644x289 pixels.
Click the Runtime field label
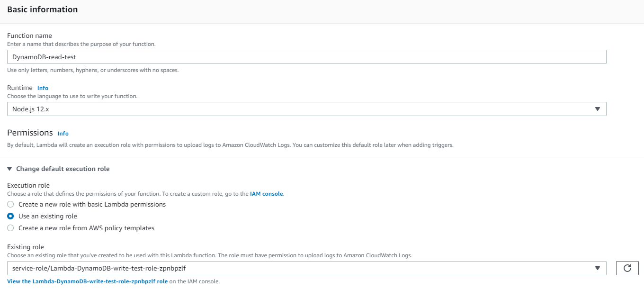20,88
